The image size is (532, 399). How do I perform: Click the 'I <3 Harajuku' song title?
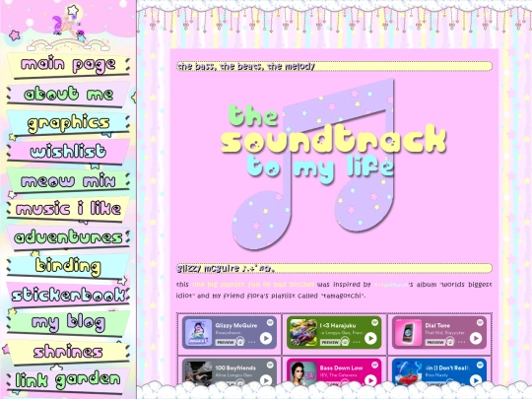(x=338, y=325)
